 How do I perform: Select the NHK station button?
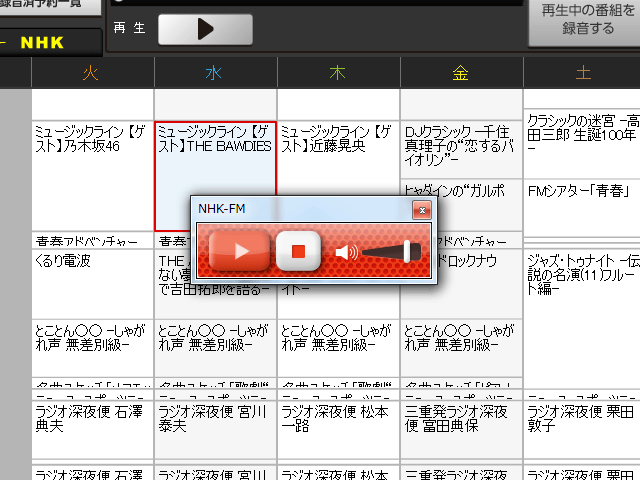(x=51, y=42)
